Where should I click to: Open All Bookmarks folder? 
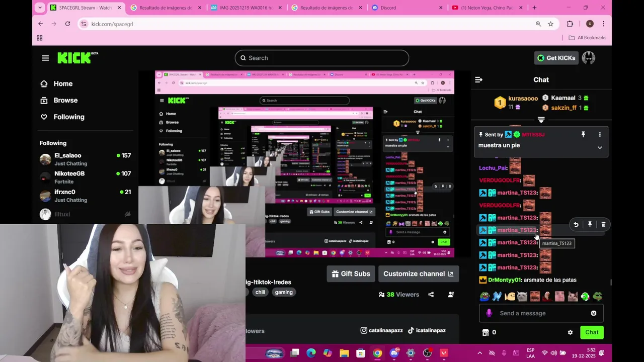point(587,38)
